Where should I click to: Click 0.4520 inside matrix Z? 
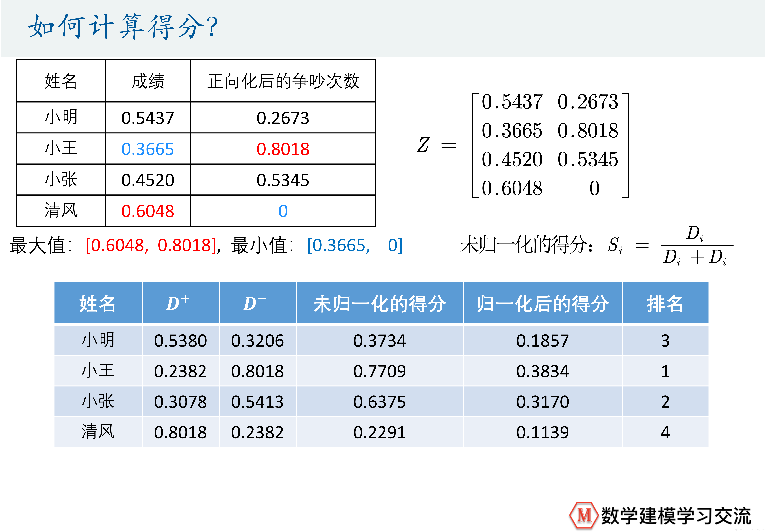tap(512, 159)
